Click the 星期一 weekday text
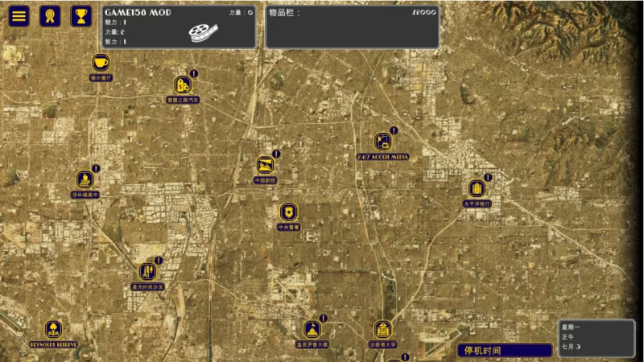Screen dimensions: 644x362 click(571, 327)
